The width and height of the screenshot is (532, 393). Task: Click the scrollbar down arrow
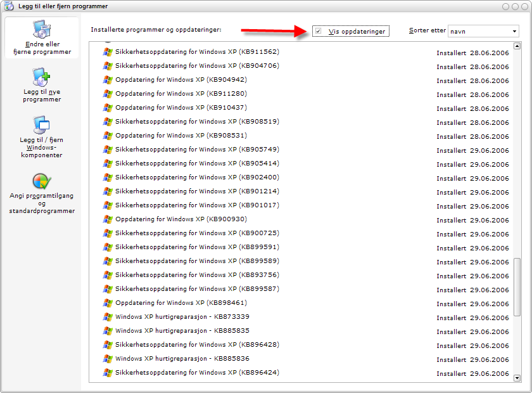coord(517,378)
